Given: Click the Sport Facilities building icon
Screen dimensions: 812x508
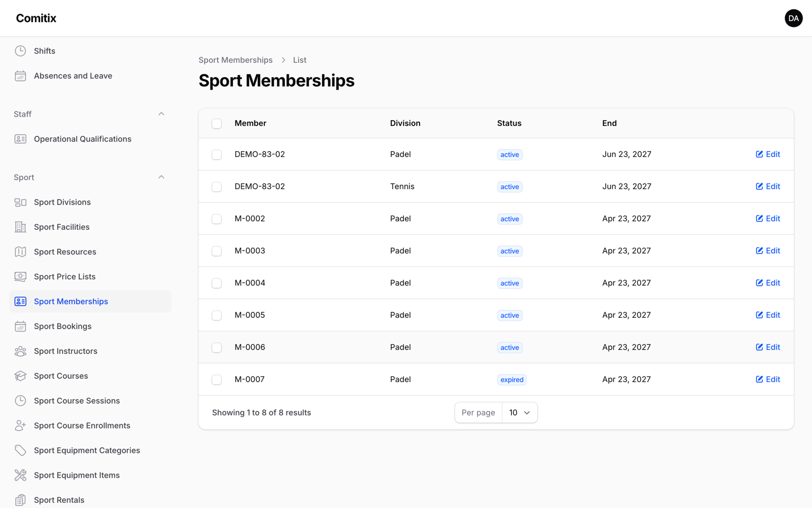Looking at the screenshot, I should tap(20, 227).
